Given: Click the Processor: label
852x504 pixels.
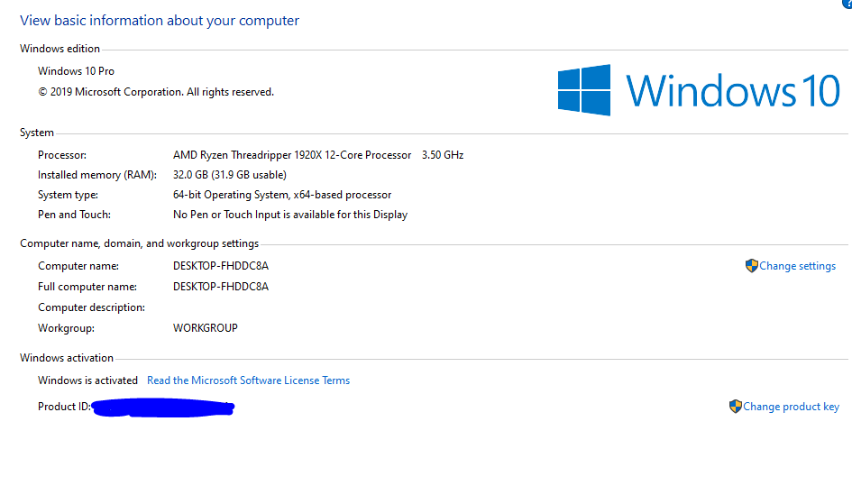Looking at the screenshot, I should point(62,155).
